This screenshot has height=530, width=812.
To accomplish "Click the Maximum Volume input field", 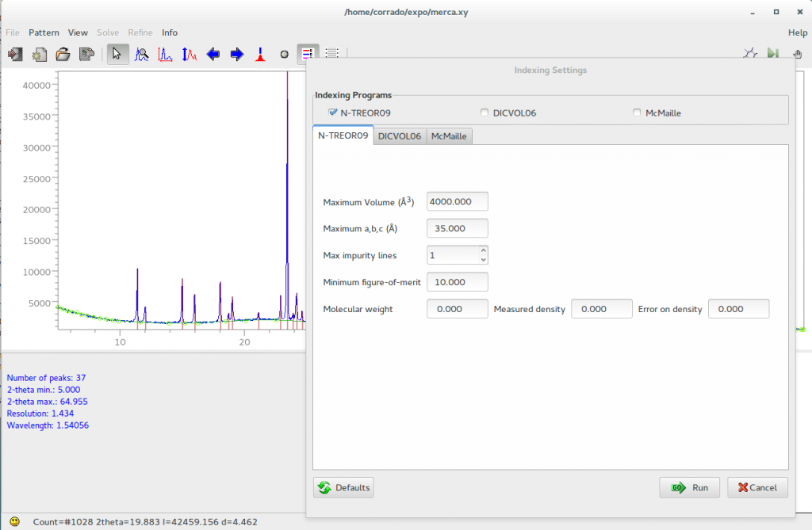I will (458, 201).
